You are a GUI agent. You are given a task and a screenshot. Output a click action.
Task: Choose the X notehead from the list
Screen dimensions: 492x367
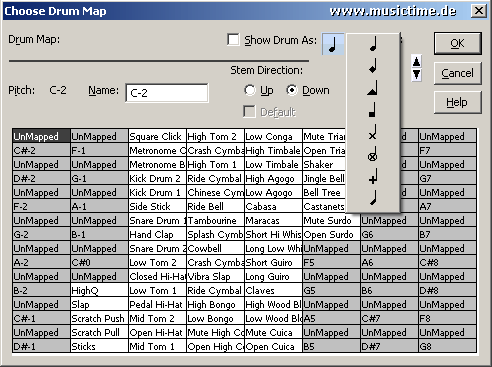[373, 133]
